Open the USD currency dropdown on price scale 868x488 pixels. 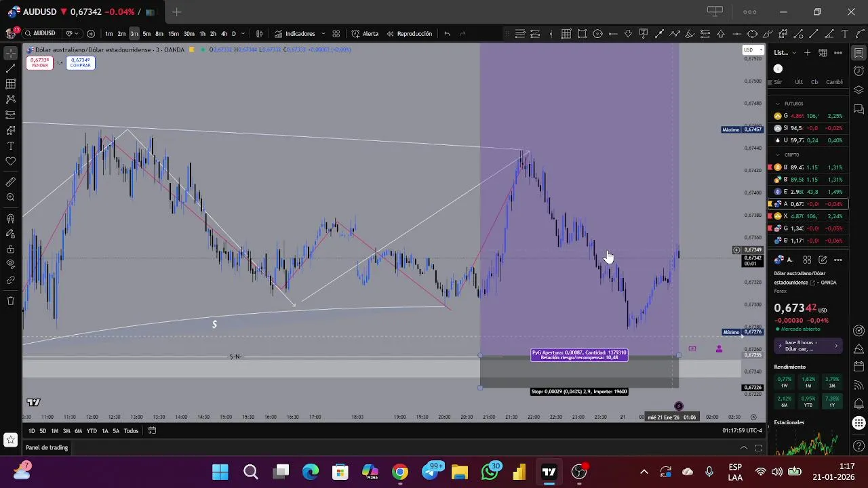click(x=752, y=49)
